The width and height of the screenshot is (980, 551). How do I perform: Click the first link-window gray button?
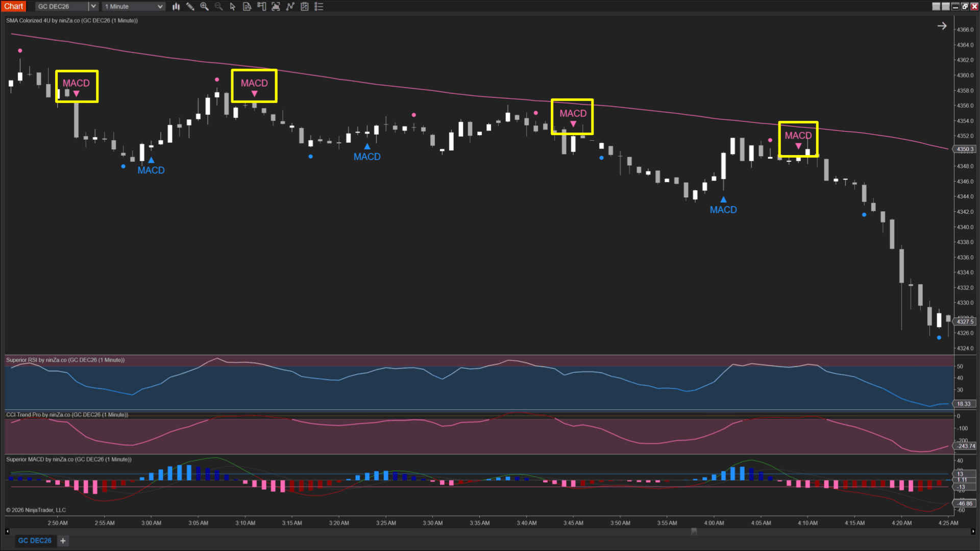coord(936,7)
